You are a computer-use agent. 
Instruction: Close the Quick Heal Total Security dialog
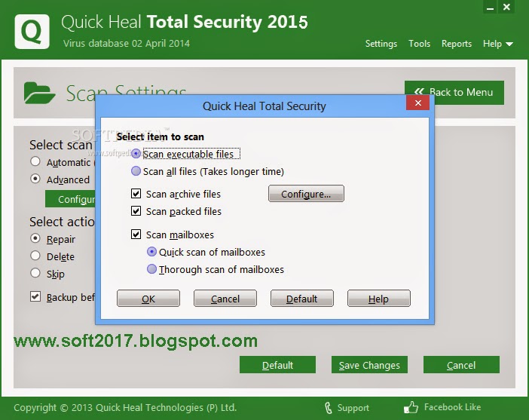pyautogui.click(x=417, y=103)
